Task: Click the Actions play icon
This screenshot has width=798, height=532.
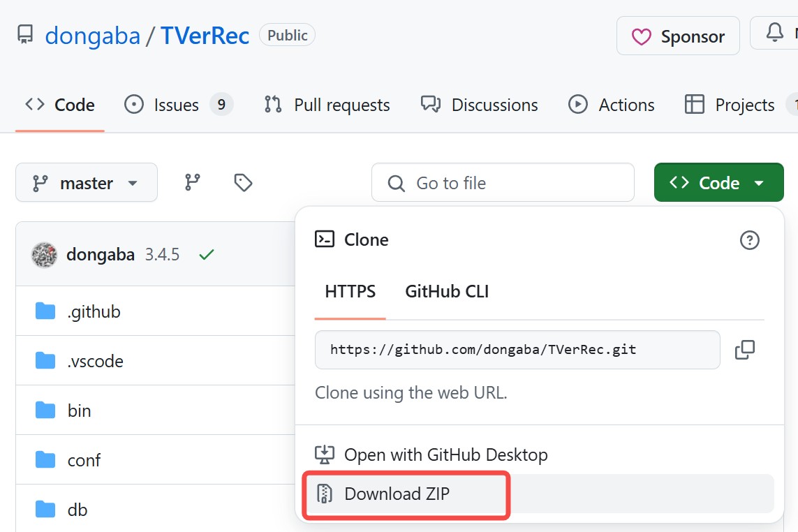Action: pos(577,104)
